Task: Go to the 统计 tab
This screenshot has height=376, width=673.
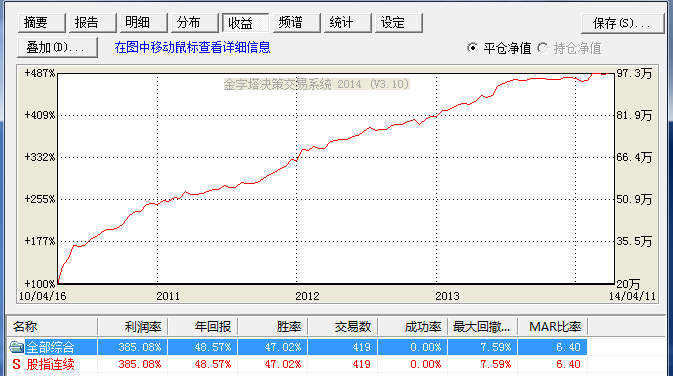Action: click(348, 23)
